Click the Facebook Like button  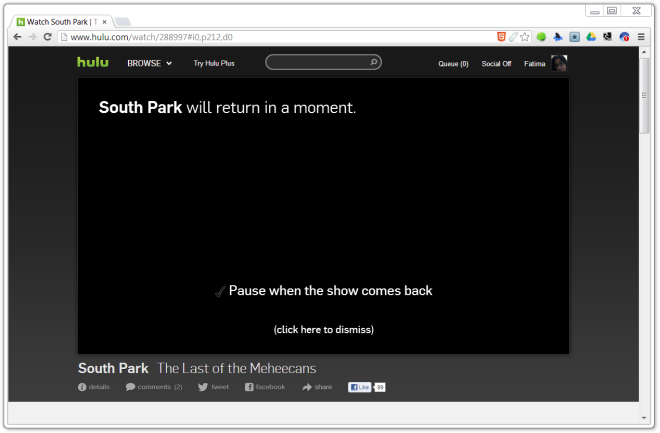coord(359,387)
